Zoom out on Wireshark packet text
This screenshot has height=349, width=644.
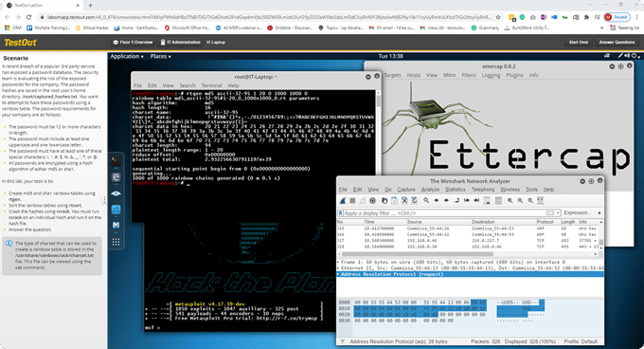pos(520,201)
